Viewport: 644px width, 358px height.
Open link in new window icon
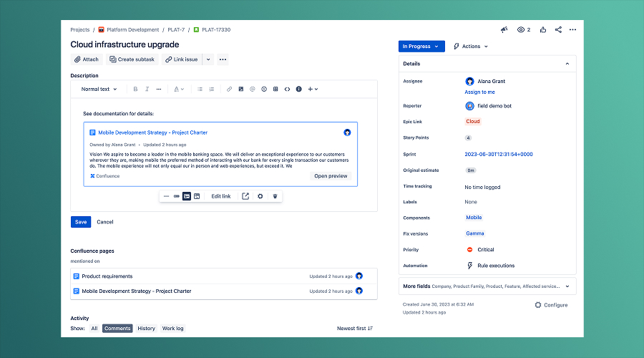[245, 196]
